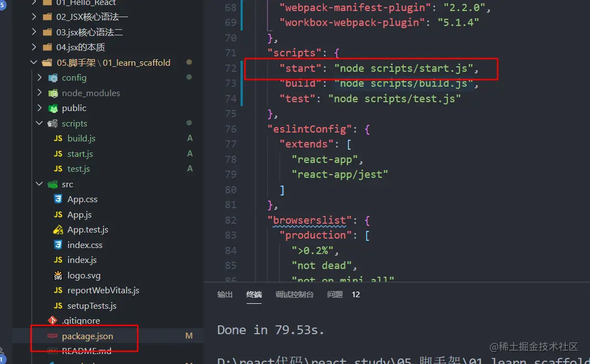Click the "start" script key in the editor
Image resolution: width=590 pixels, height=364 pixels.
pyautogui.click(x=300, y=68)
